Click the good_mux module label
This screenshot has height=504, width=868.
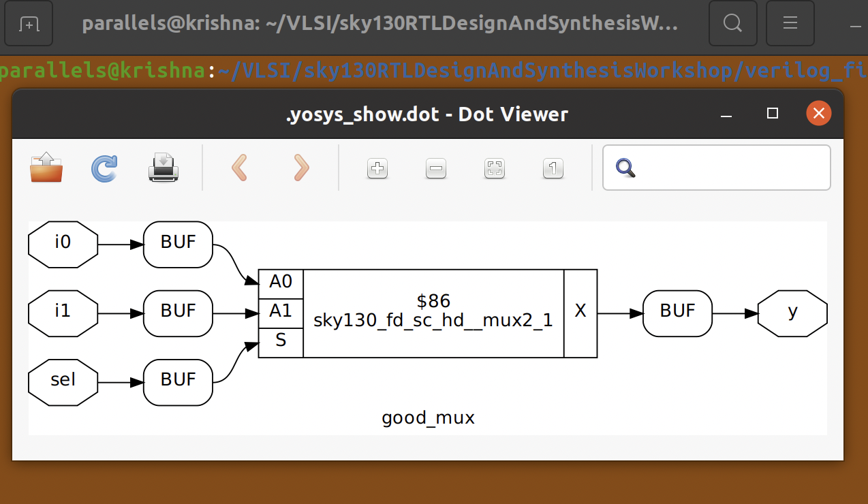click(x=428, y=418)
